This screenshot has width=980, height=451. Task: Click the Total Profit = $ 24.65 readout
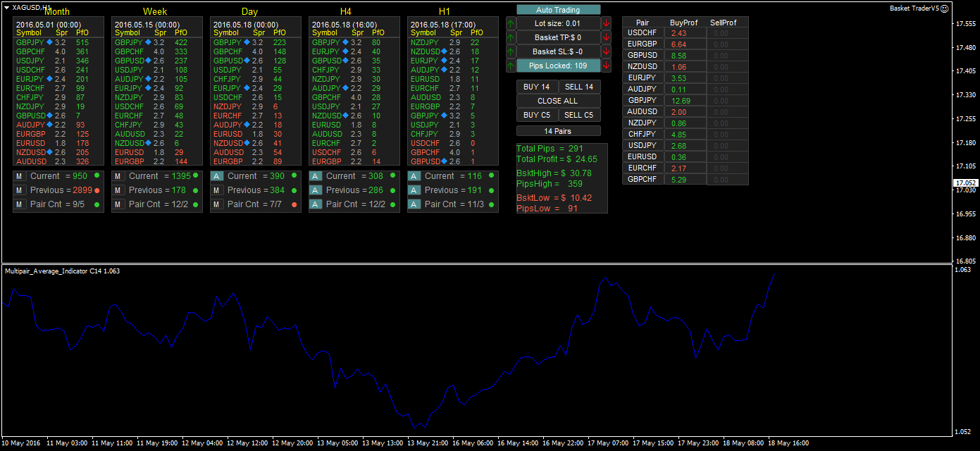point(557,159)
